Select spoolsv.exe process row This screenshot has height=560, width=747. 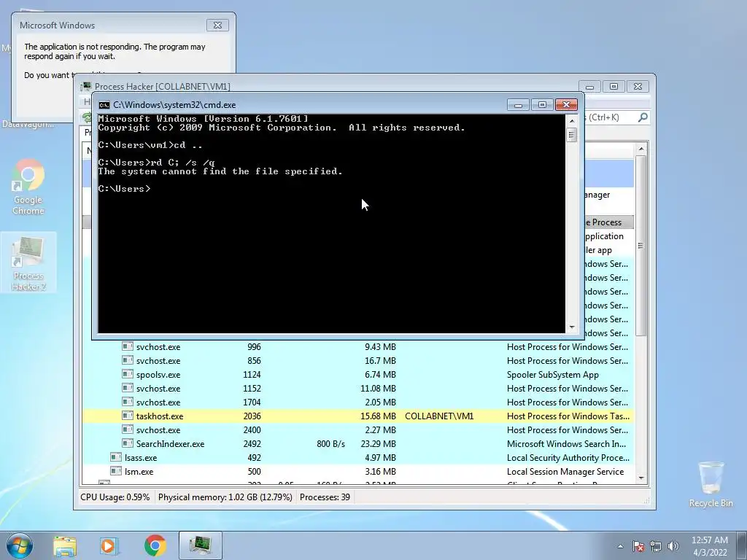click(x=358, y=374)
